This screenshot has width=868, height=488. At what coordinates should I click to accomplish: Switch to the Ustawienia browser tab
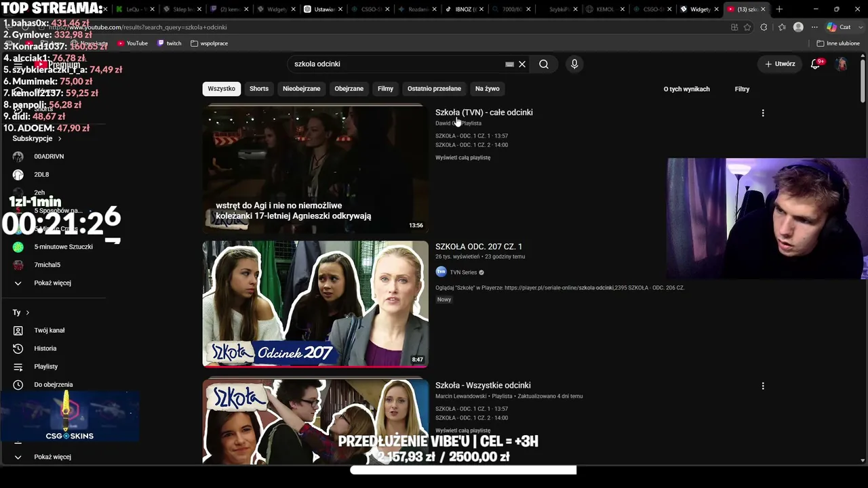click(x=322, y=9)
